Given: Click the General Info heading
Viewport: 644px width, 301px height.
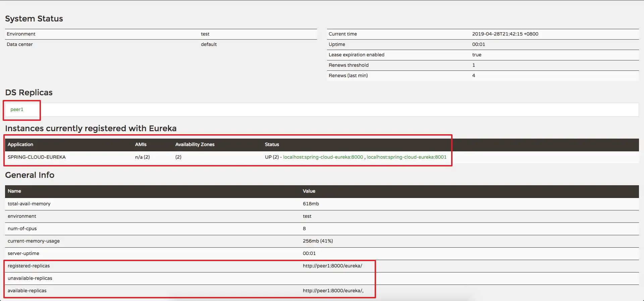Looking at the screenshot, I should pyautogui.click(x=30, y=175).
